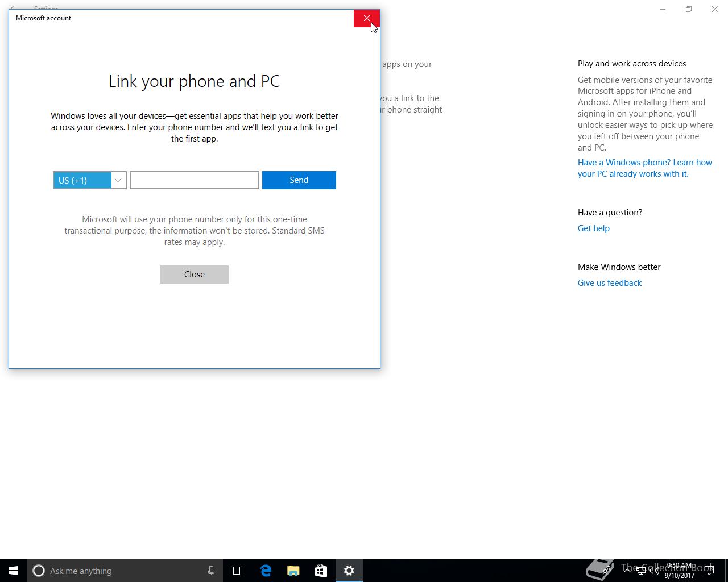
Task: Open the Get help link
Action: coord(594,228)
